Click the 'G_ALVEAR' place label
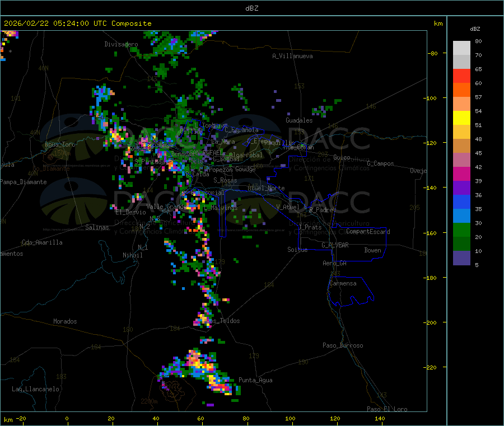Image resolution: width=504 pixels, height=426 pixels. coord(335,245)
